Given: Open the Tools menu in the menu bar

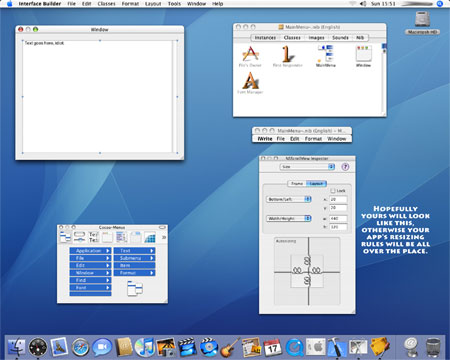Looking at the screenshot, I should point(174,4).
